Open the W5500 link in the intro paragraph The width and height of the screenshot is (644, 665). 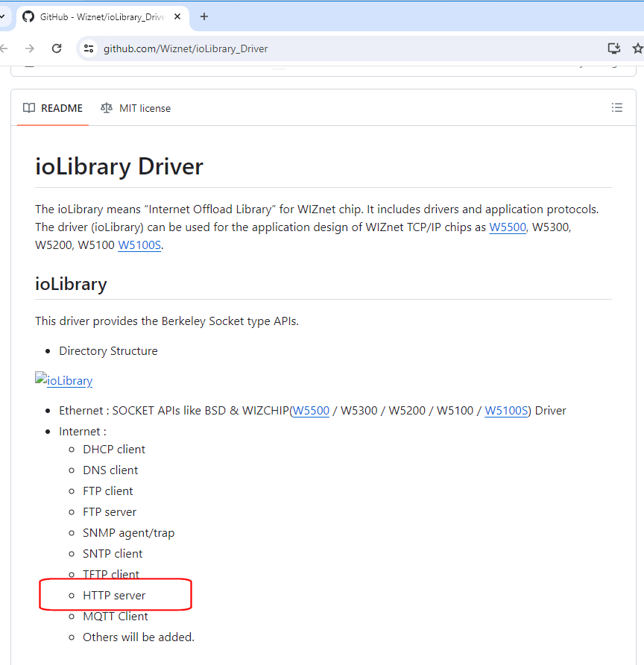(x=508, y=227)
